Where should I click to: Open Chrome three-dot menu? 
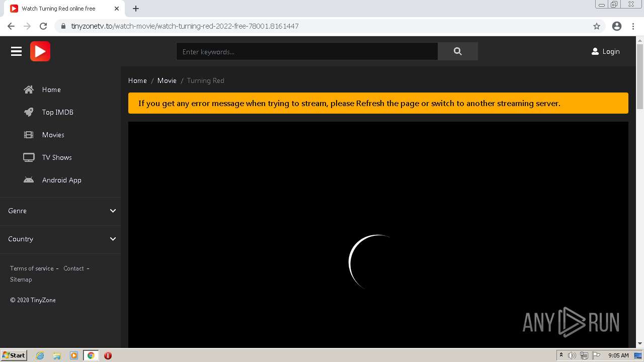633,26
